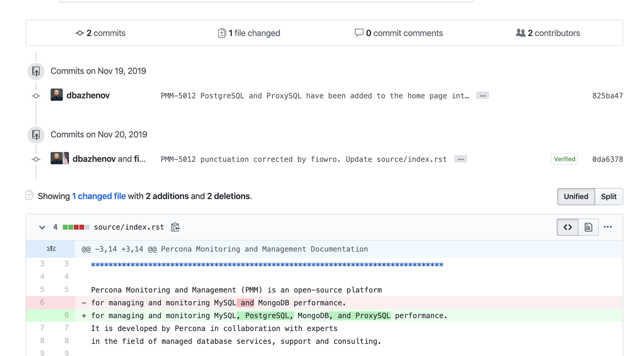Click the expand diff icon in the hunk gutter
The image size is (644, 356).
click(x=51, y=249)
